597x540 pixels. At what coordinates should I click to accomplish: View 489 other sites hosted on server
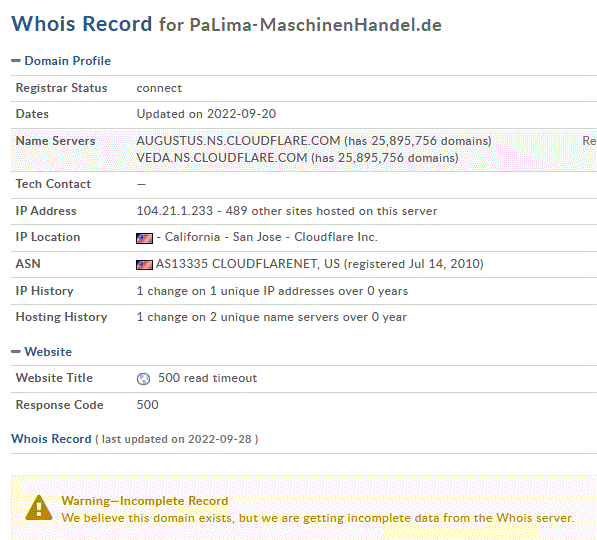tap(331, 211)
